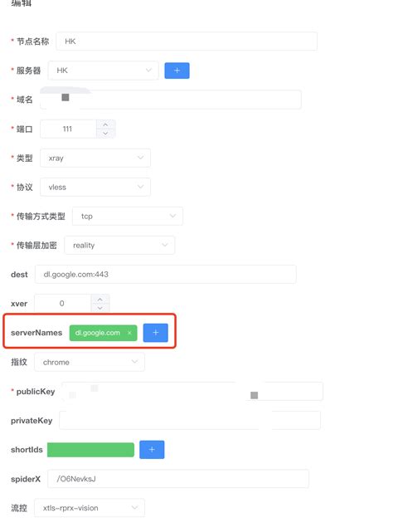Remove the dl.google.com server name tag
The image size is (393, 532).
(x=129, y=333)
